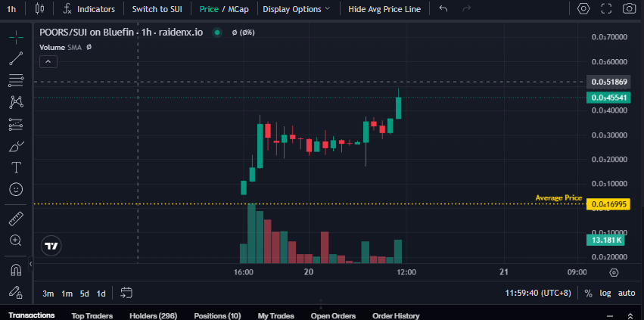This screenshot has width=644, height=320.
Task: Click the green 0.0₃45541 current price tag
Action: [x=608, y=98]
